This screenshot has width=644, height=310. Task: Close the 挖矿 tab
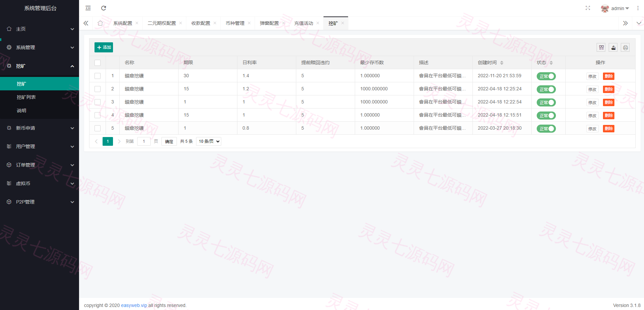pyautogui.click(x=343, y=23)
